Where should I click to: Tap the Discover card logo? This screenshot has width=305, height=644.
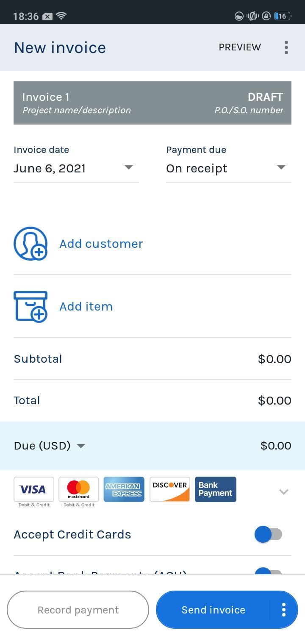[x=169, y=489]
